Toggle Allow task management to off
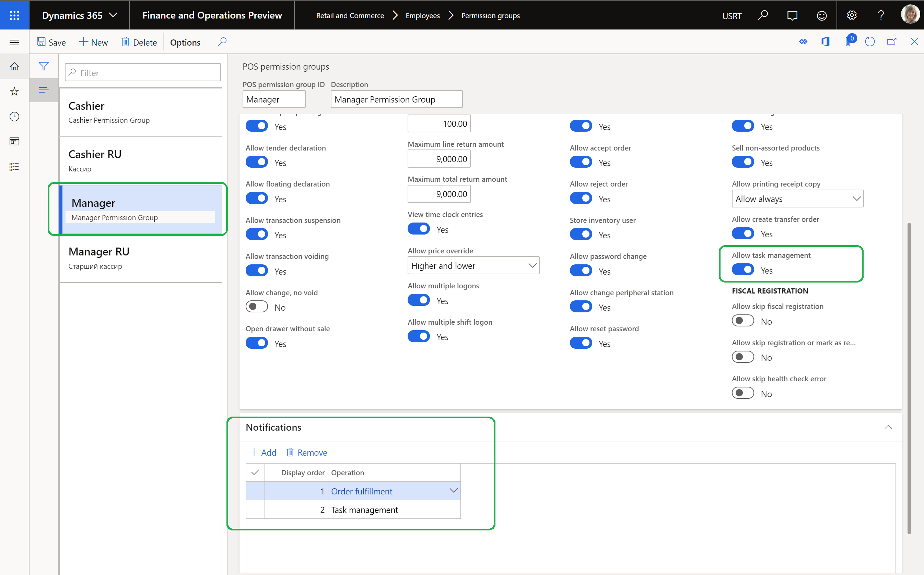Image resolution: width=924 pixels, height=575 pixels. pos(743,269)
